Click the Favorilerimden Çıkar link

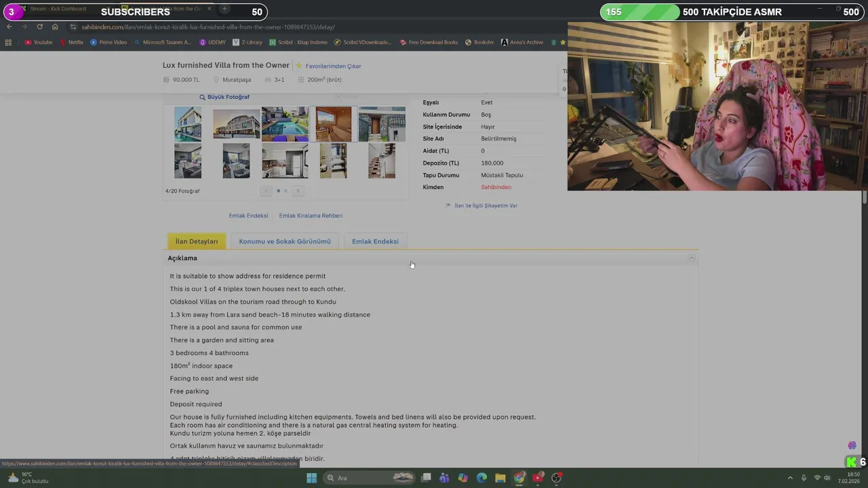point(333,66)
